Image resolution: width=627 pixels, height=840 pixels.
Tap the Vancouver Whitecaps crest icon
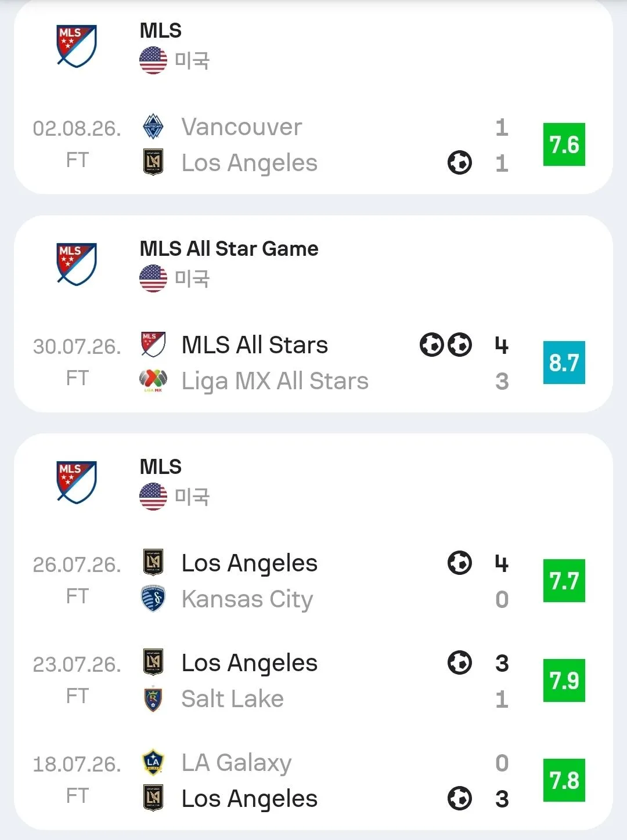click(153, 126)
